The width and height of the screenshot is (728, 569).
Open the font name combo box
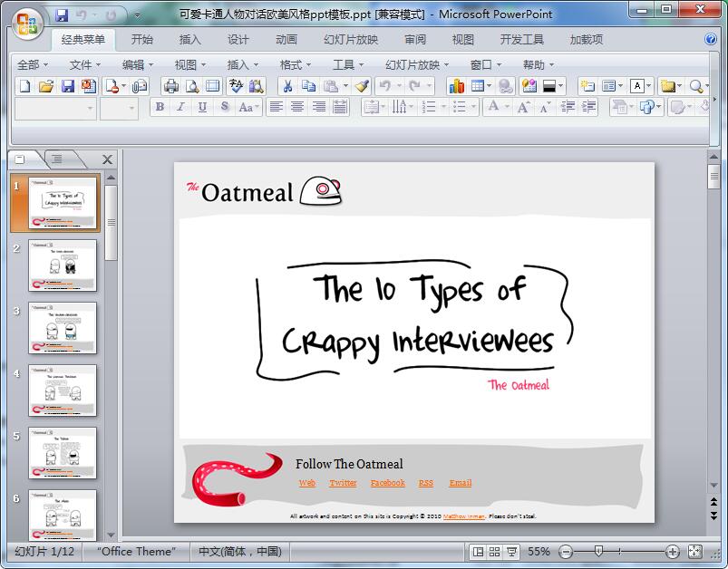[55, 109]
